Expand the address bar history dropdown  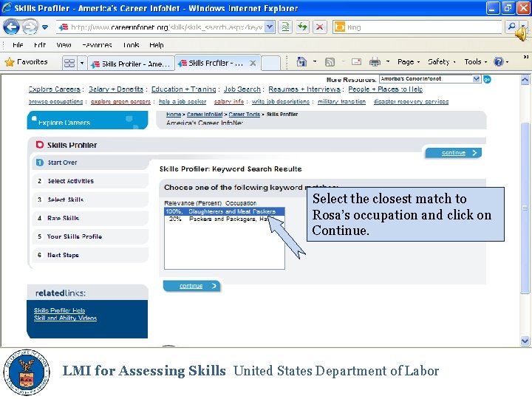(x=270, y=27)
